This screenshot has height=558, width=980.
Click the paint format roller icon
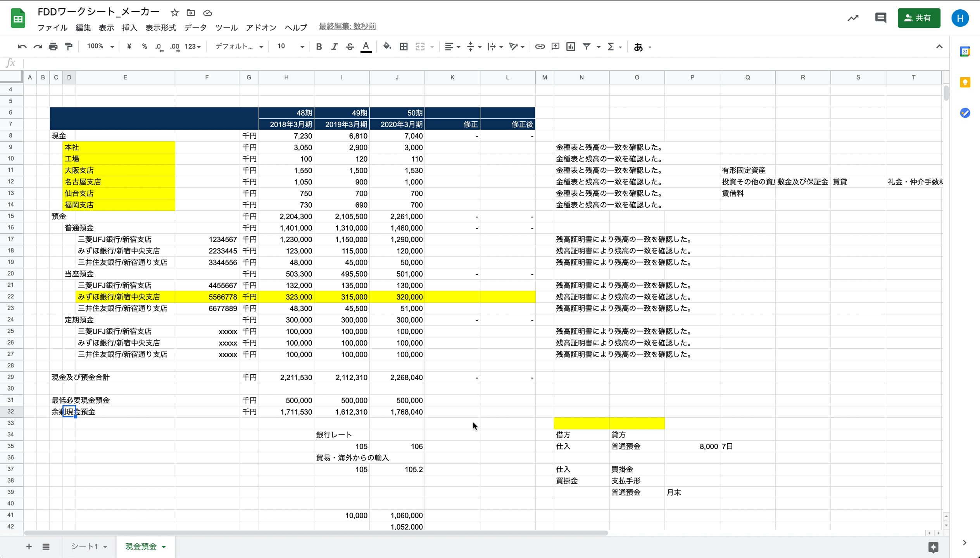pos(69,46)
